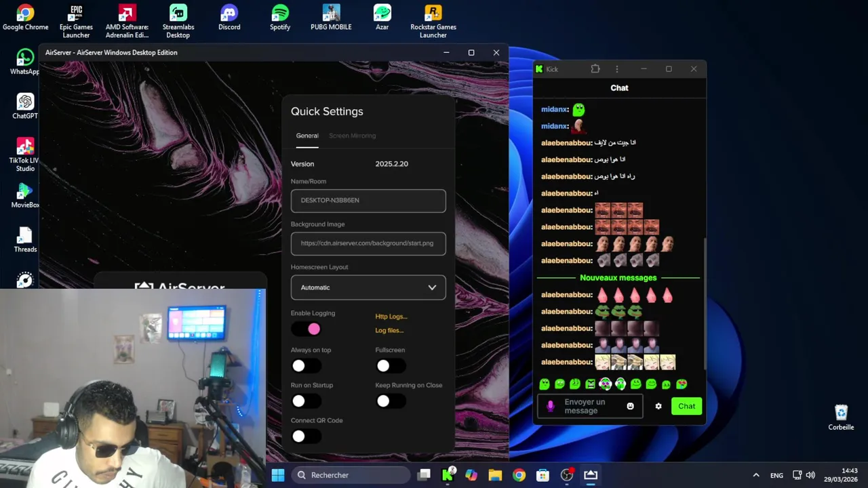Open the Azar desktop shortcut
The image size is (868, 488).
coord(382,18)
